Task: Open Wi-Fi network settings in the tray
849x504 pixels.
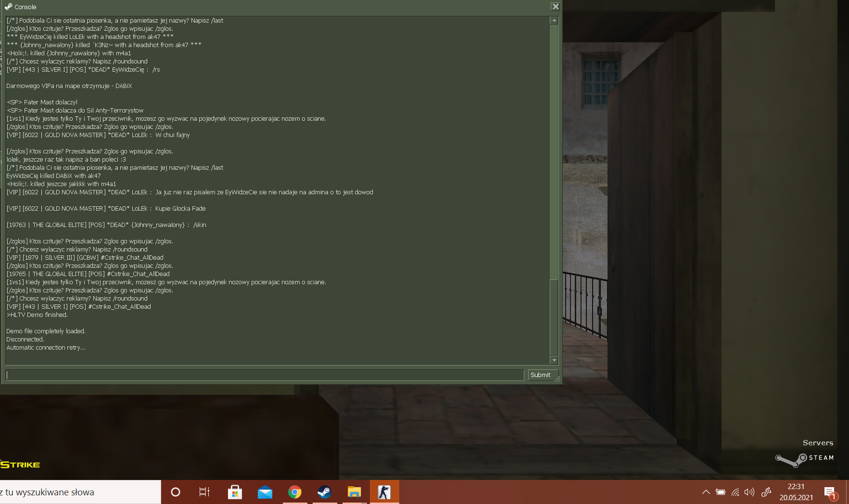Action: coord(735,492)
